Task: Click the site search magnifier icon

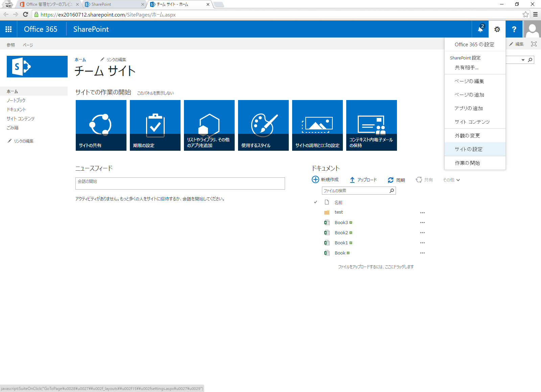Action: (x=530, y=60)
